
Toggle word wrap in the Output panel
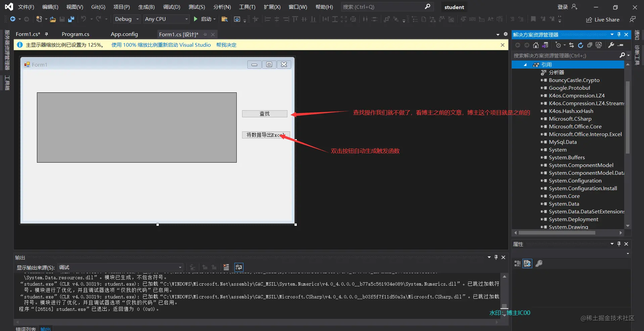coord(239,267)
